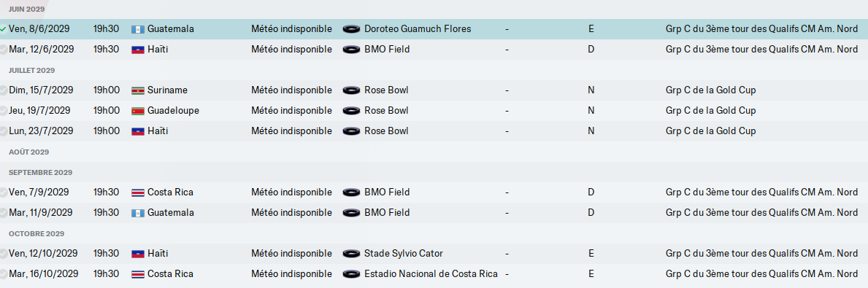Open the BMO Field stadium link on 12/6/2029
The height and width of the screenshot is (288, 868).
pyautogui.click(x=387, y=50)
